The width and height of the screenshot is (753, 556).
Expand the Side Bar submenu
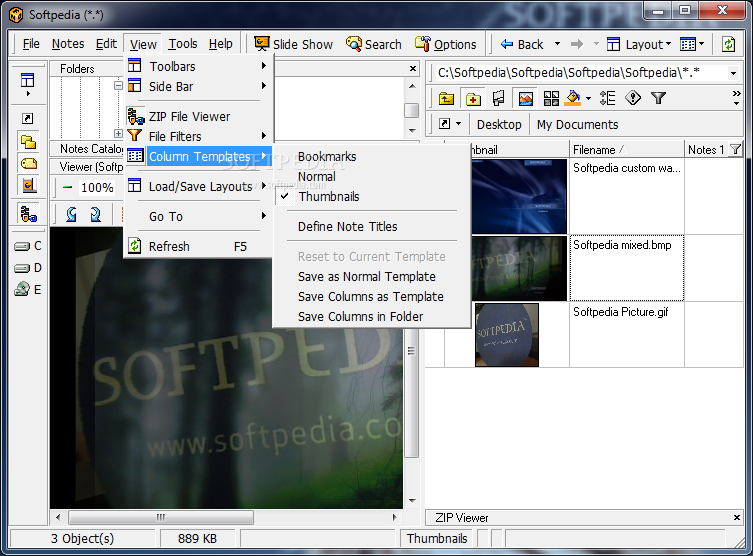198,86
